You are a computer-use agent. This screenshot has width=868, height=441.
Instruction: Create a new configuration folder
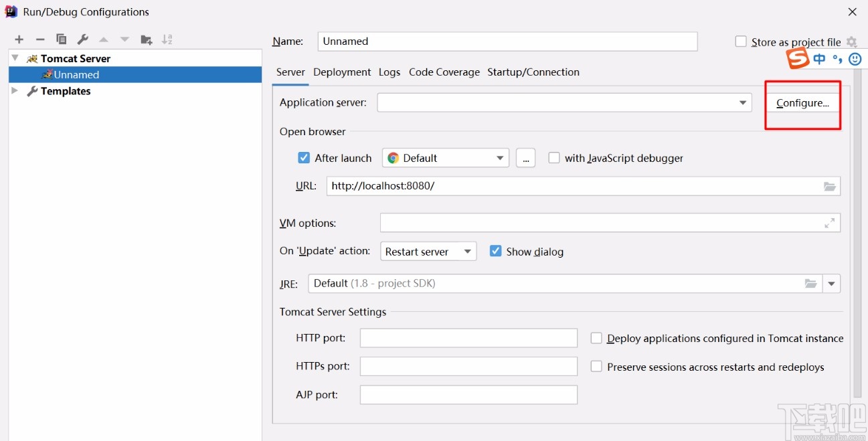146,39
